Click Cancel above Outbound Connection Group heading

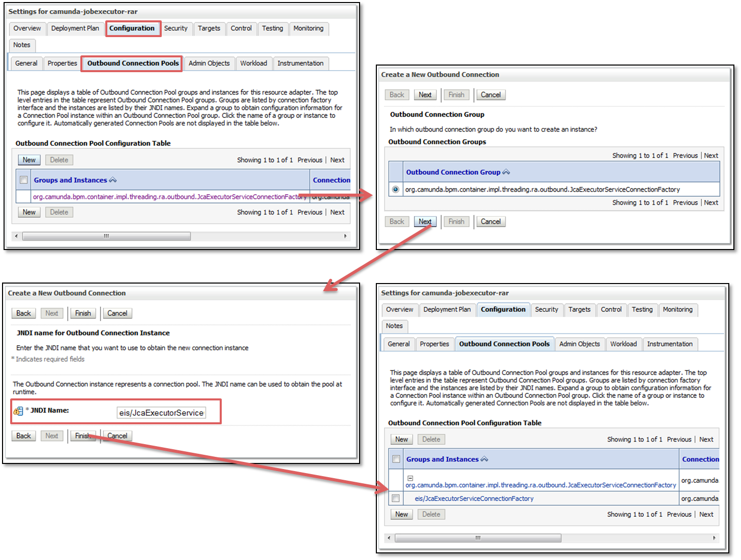click(x=491, y=95)
